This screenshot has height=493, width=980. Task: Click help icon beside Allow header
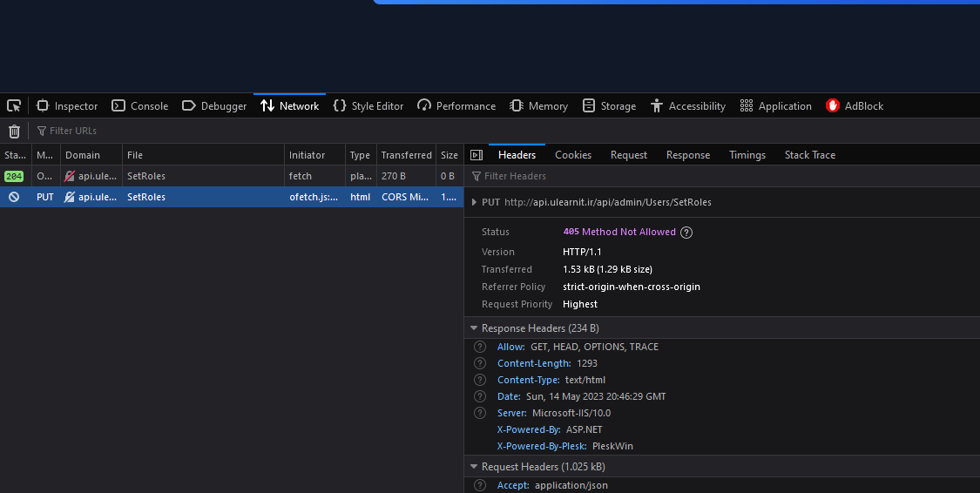[480, 347]
